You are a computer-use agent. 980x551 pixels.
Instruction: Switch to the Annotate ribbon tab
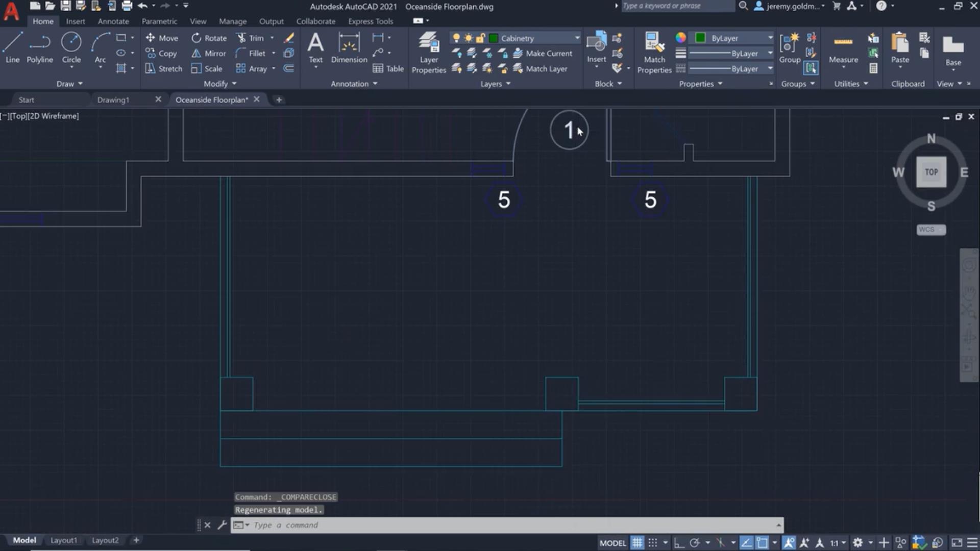[x=112, y=21]
